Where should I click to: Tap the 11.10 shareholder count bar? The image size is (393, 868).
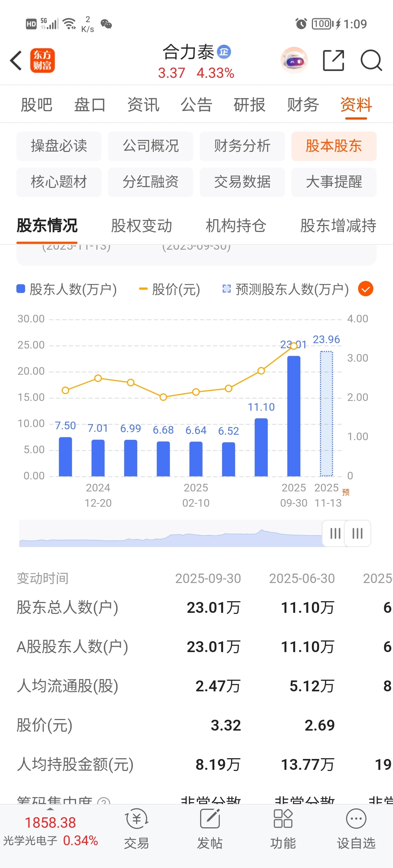(x=261, y=447)
